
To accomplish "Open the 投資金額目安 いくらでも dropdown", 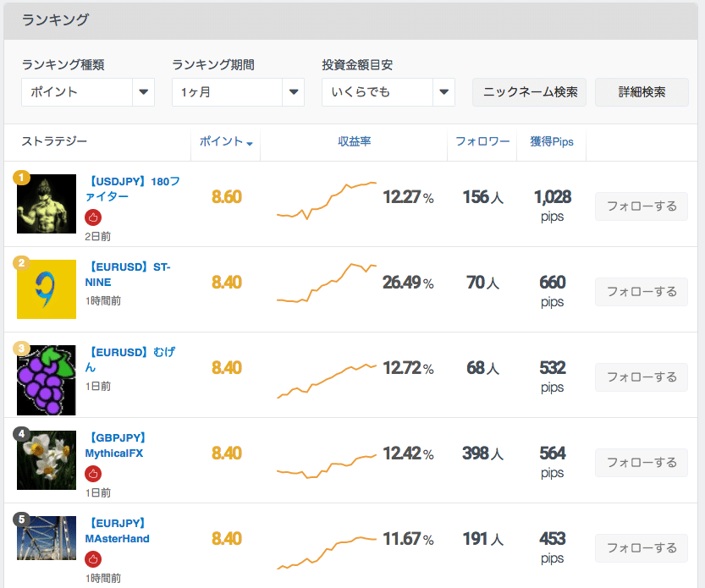I will coord(388,92).
